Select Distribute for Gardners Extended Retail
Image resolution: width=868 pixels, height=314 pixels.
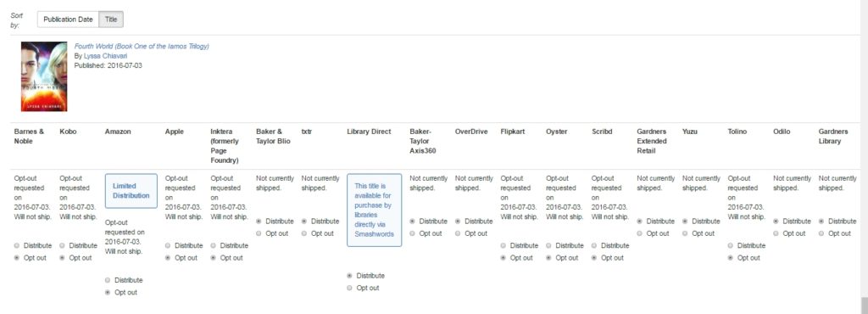click(639, 221)
